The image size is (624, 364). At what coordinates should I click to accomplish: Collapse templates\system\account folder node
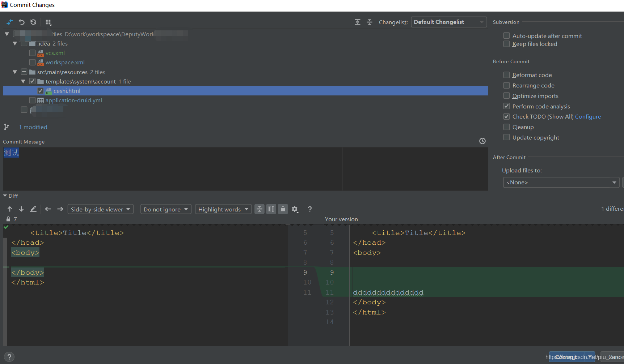[23, 81]
